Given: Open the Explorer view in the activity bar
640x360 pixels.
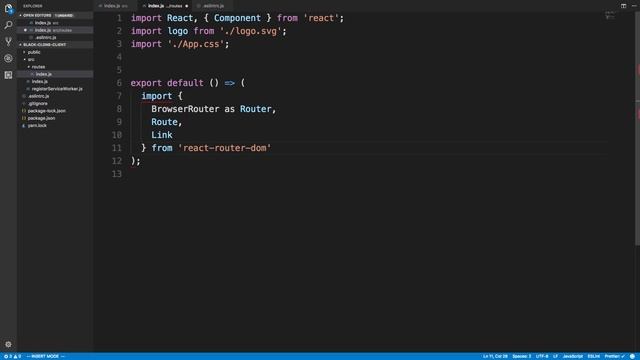Looking at the screenshot, I should (x=8, y=8).
